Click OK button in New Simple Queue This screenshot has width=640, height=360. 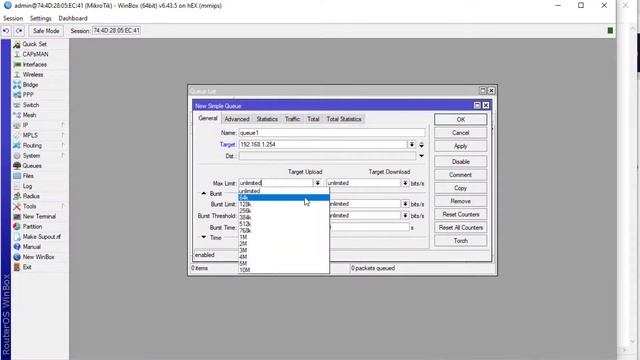(460, 120)
